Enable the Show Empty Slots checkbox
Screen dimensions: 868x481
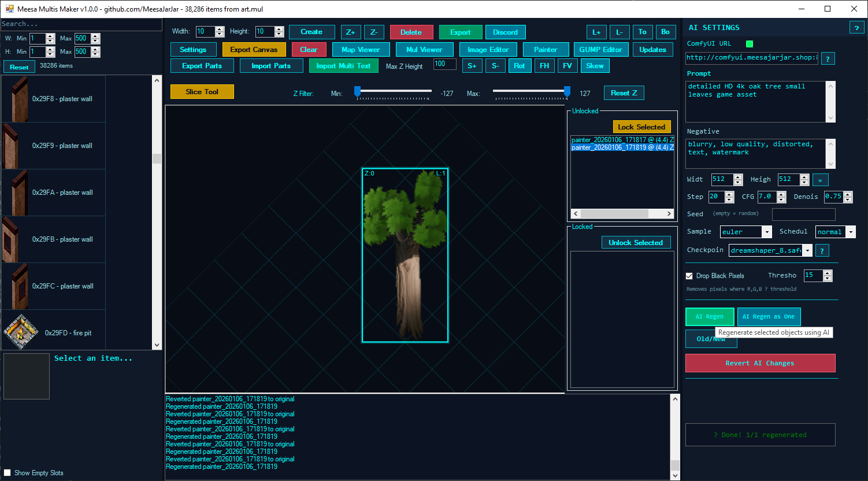click(7, 473)
